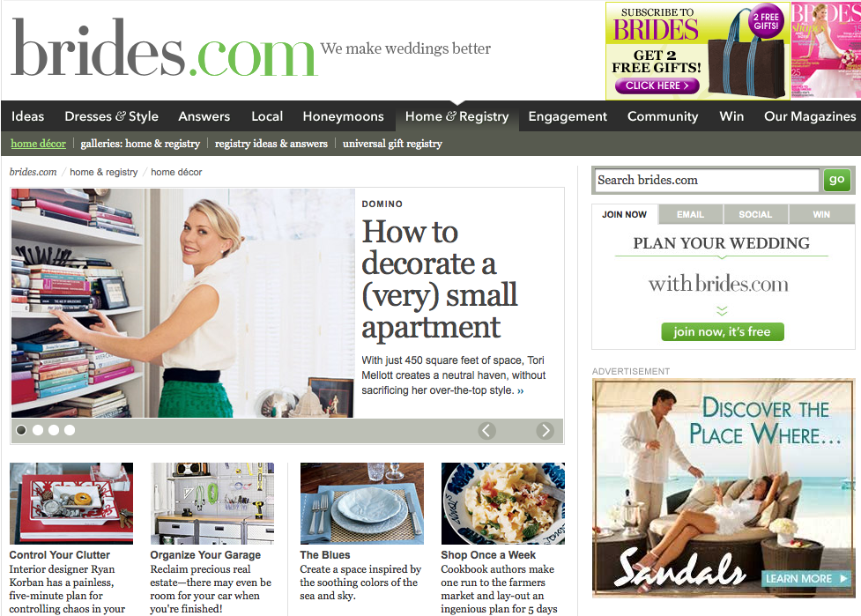Screen dimensions: 861x616
Task: Open the Dresses & Style menu
Action: (111, 116)
